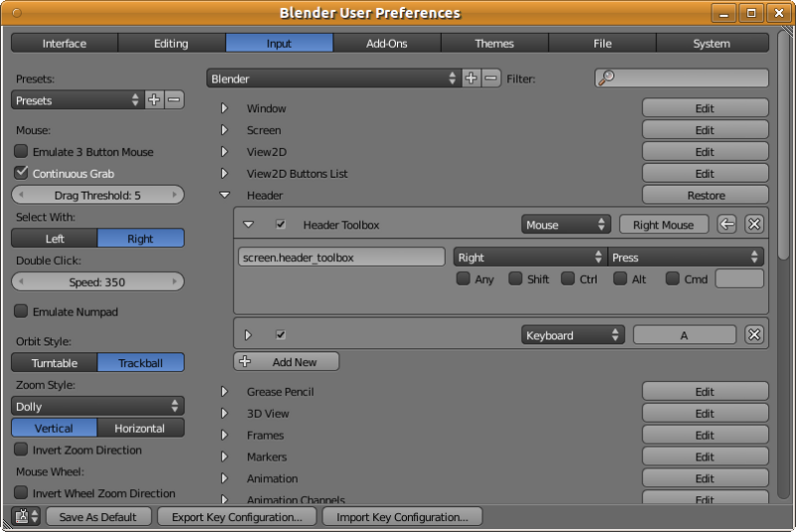Disable Continuous Grab checkbox

click(x=21, y=173)
